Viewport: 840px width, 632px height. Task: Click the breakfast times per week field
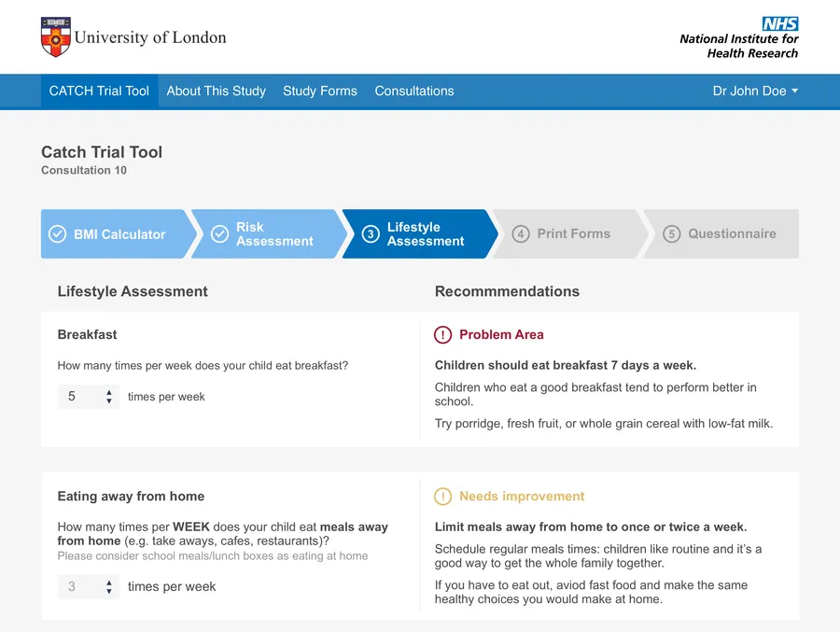pyautogui.click(x=78, y=397)
